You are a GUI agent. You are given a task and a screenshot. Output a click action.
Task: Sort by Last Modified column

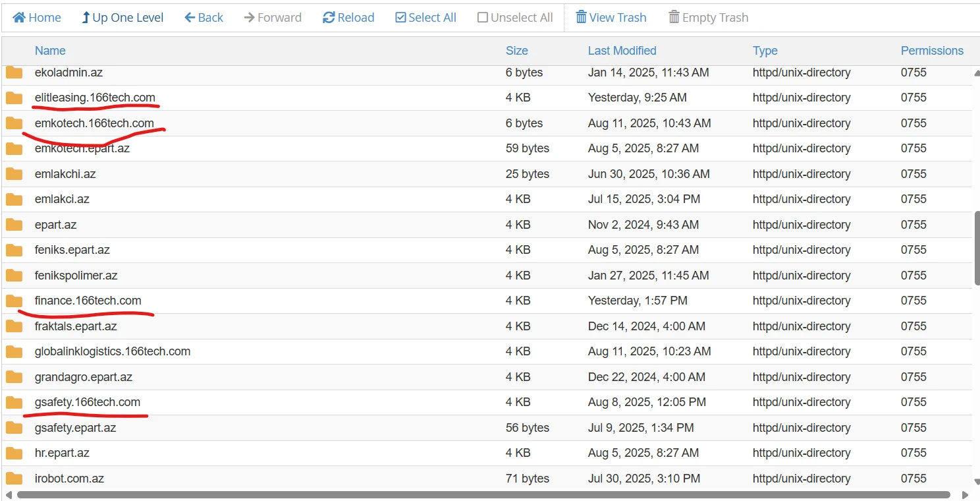(622, 51)
